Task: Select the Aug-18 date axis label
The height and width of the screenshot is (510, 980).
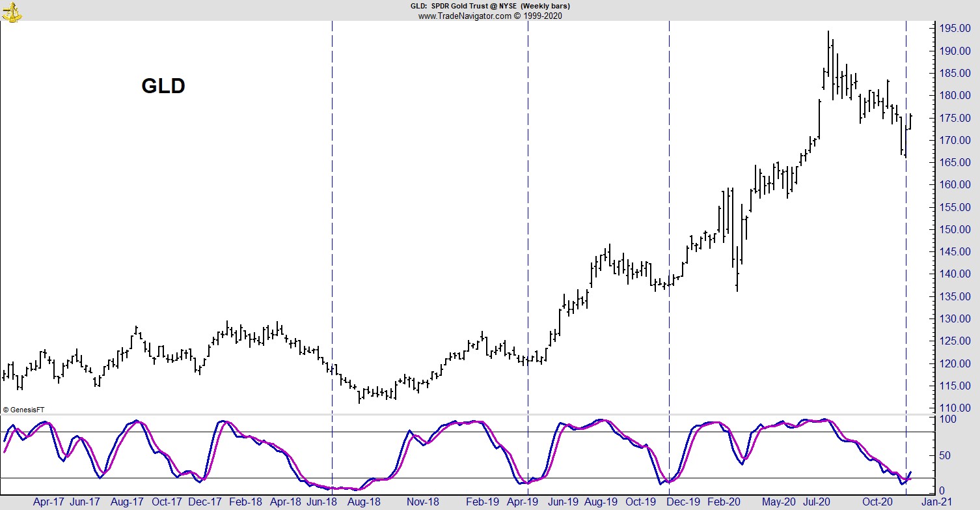Action: pos(364,502)
